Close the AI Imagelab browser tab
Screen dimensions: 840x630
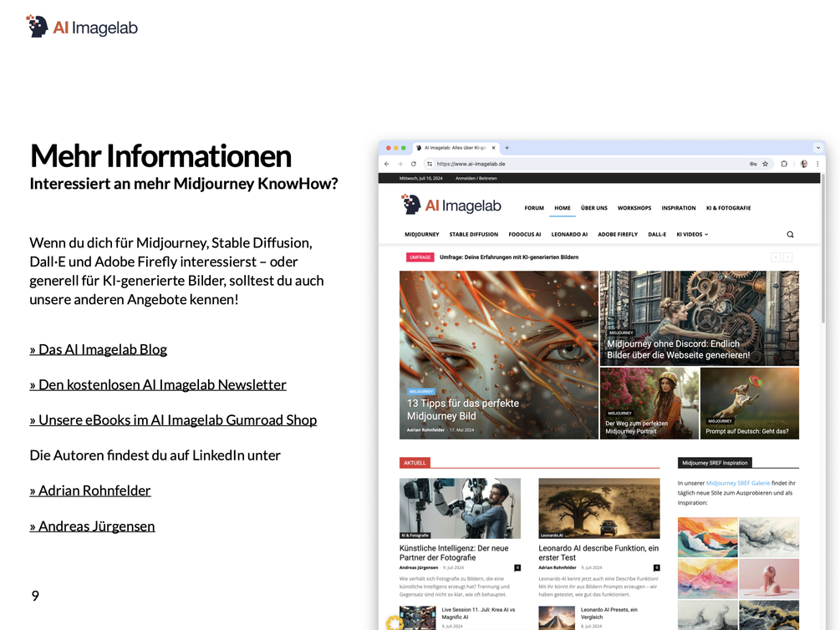point(493,148)
